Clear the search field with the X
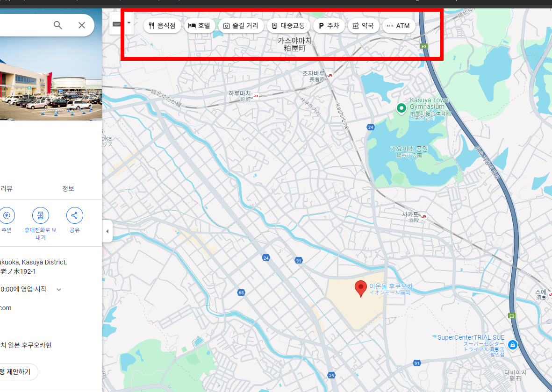This screenshot has width=552, height=392. coord(82,25)
